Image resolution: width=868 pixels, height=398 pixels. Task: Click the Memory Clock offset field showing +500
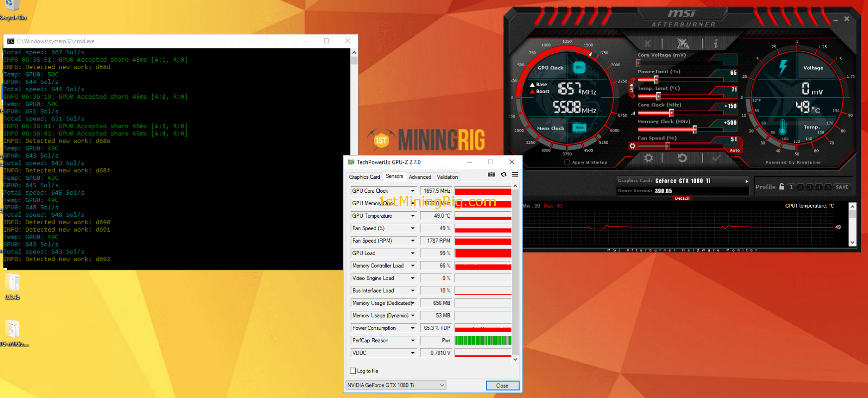pyautogui.click(x=730, y=123)
